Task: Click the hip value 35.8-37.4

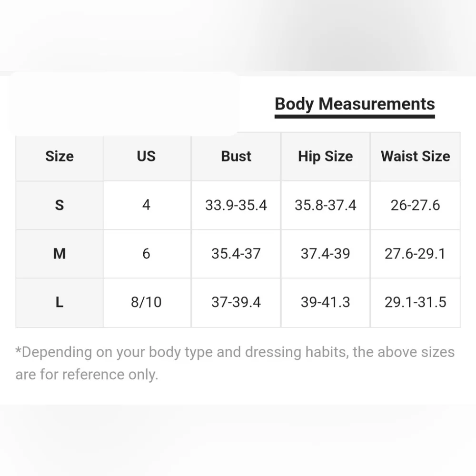Action: tap(326, 205)
